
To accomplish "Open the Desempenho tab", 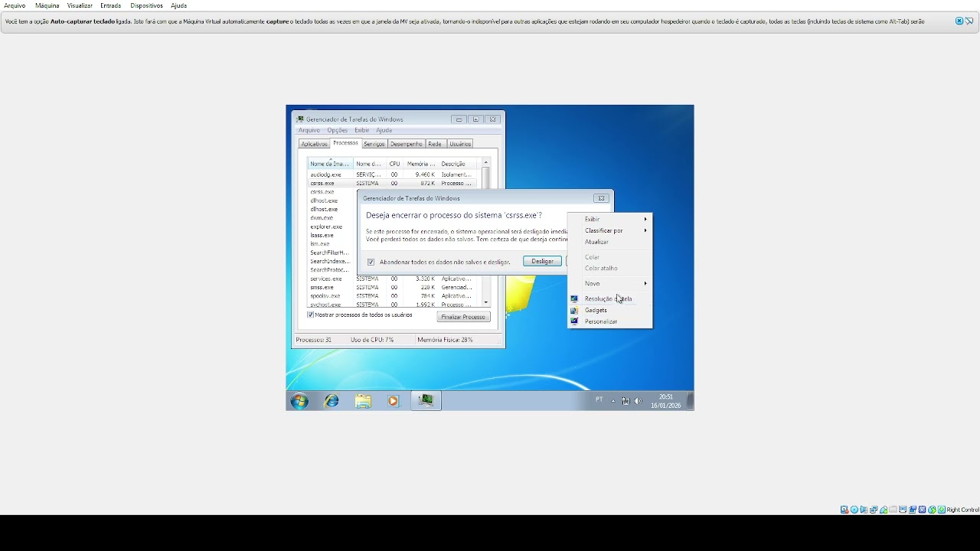I will pyautogui.click(x=406, y=144).
